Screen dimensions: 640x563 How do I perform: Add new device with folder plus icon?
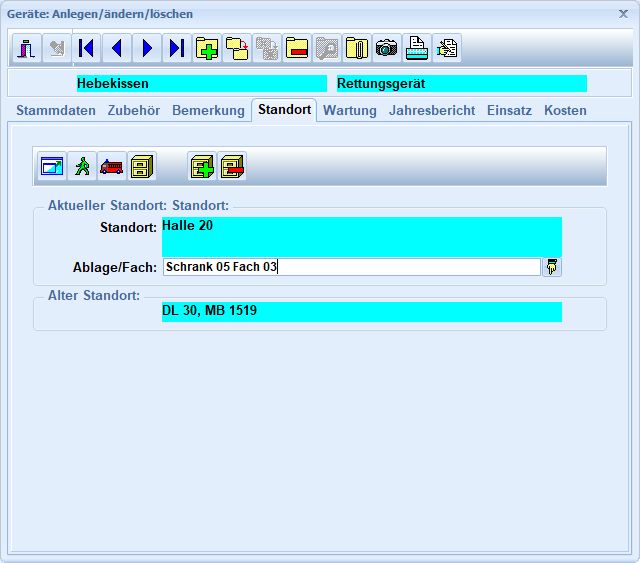[x=207, y=48]
